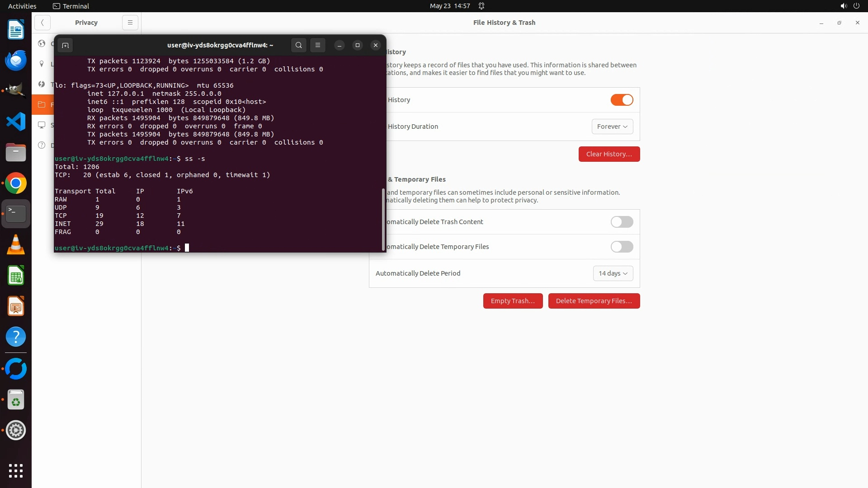
Task: Open new tab in terminal window
Action: pyautogui.click(x=65, y=45)
